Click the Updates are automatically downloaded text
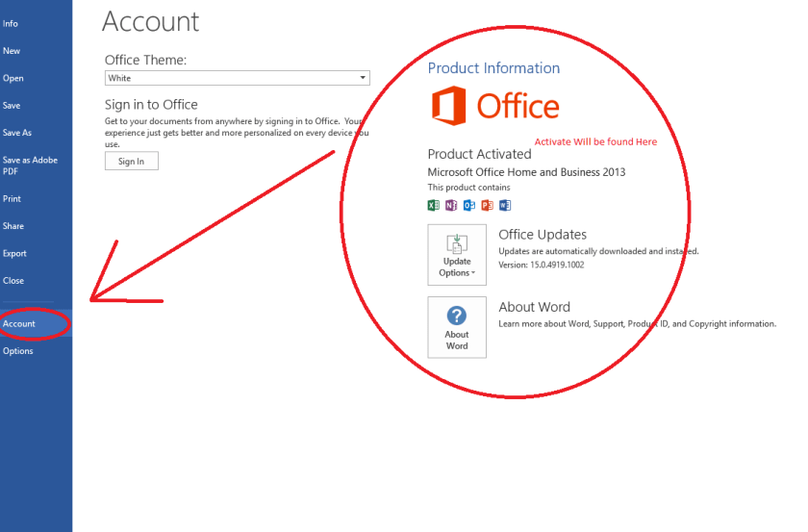Image resolution: width=808 pixels, height=532 pixels. (598, 251)
